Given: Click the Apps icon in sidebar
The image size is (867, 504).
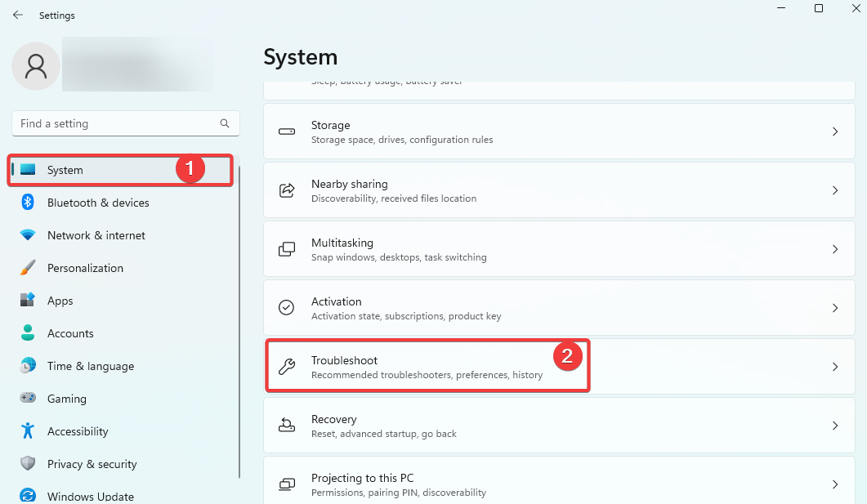Looking at the screenshot, I should [x=28, y=300].
